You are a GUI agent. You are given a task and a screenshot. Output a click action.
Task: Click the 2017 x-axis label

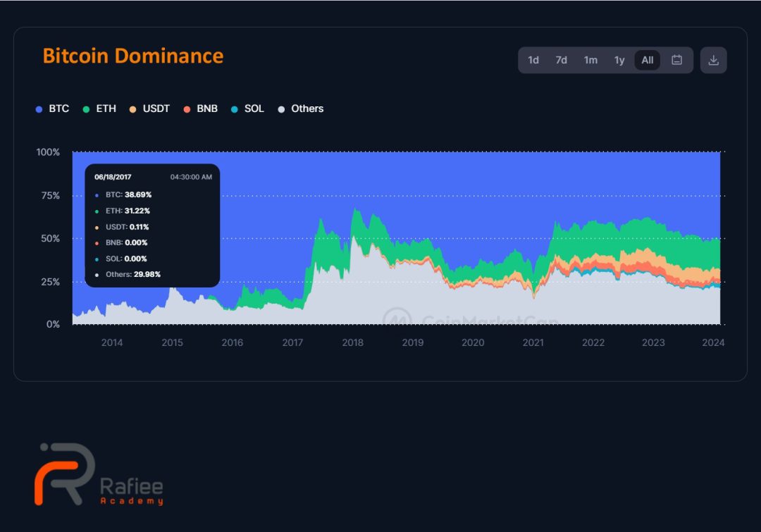pos(292,342)
